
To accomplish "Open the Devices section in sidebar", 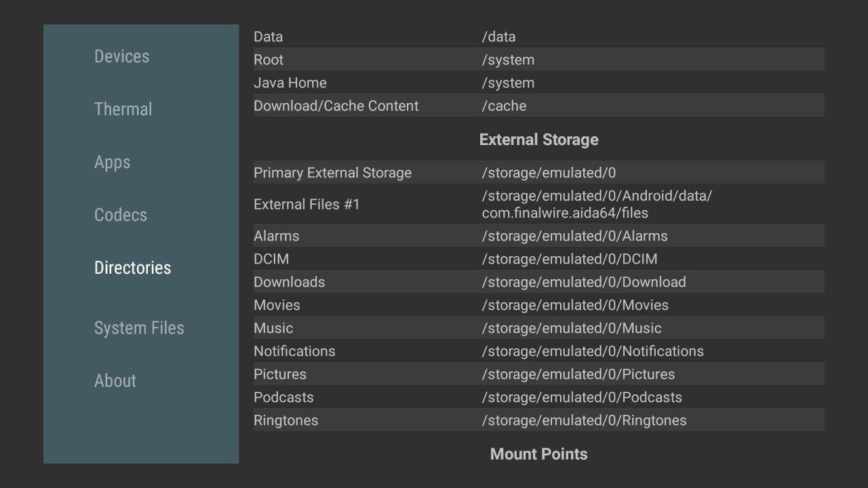I will [122, 56].
